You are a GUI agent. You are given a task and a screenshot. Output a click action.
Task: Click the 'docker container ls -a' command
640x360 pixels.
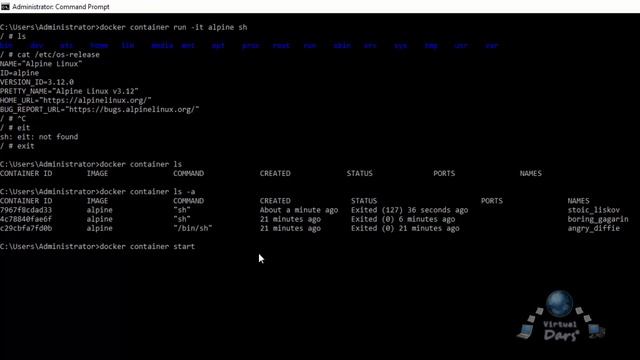(x=147, y=191)
